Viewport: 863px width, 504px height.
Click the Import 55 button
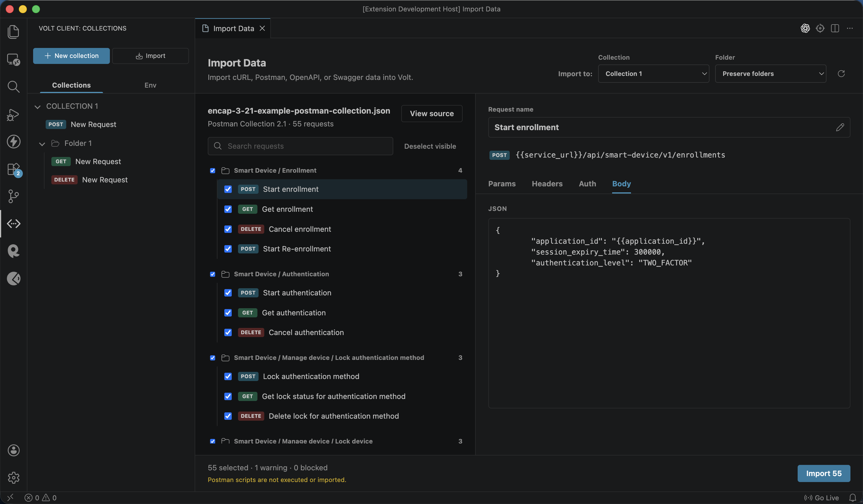point(824,473)
